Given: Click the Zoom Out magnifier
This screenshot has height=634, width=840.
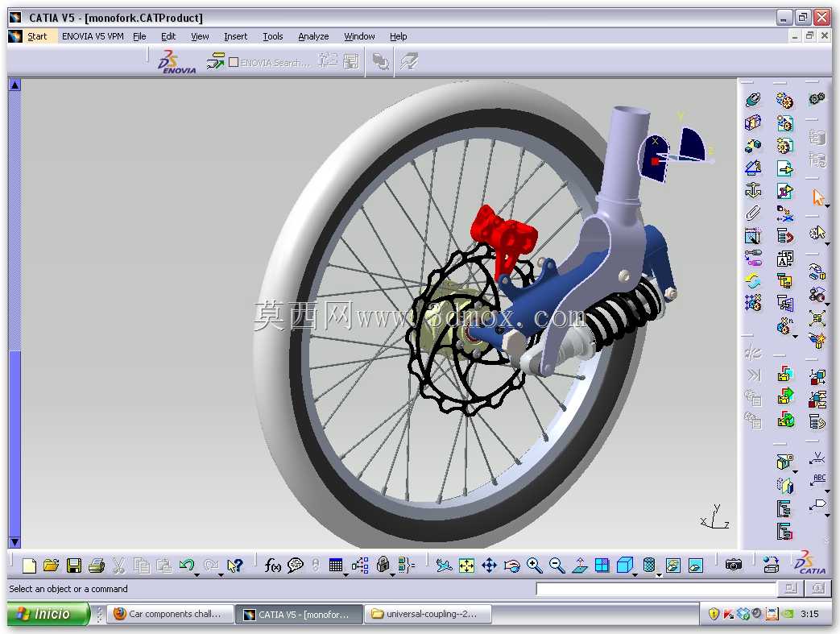Looking at the screenshot, I should (557, 566).
